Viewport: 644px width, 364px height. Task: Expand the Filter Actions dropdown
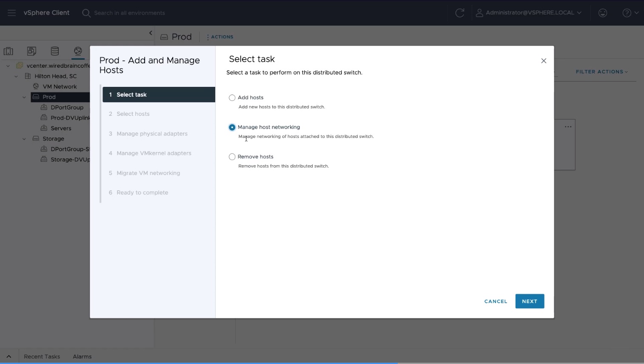(601, 72)
